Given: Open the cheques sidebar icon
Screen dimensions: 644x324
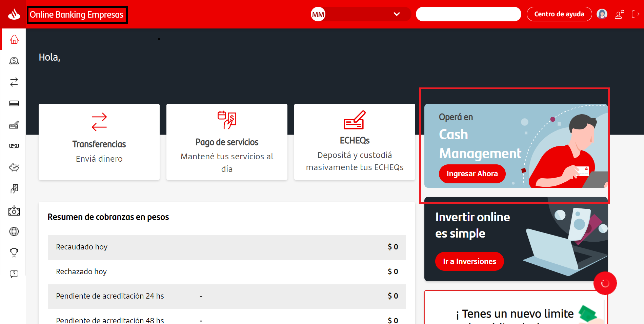Looking at the screenshot, I should pos(14,125).
